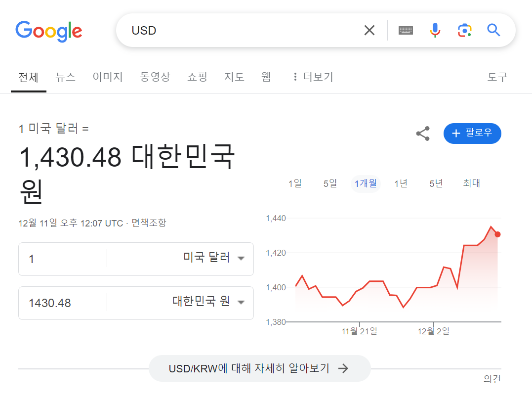Select the 1개월 chart range
The width and height of the screenshot is (532, 405).
pyautogui.click(x=366, y=184)
